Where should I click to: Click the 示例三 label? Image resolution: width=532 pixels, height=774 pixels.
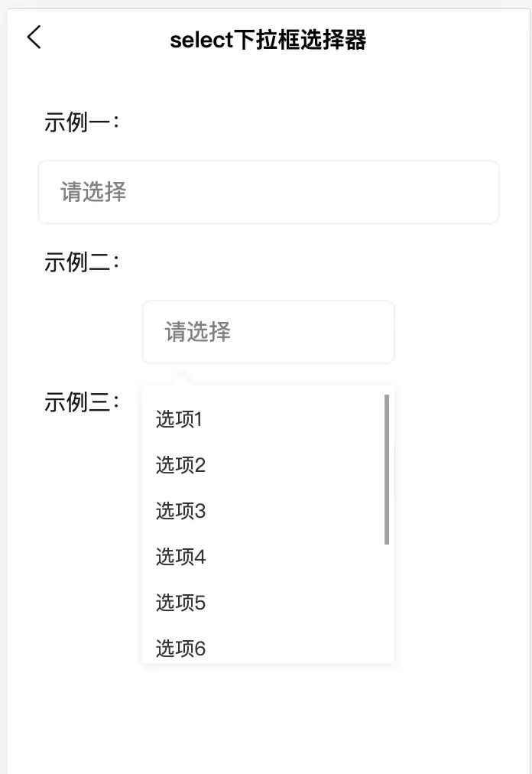coord(82,402)
